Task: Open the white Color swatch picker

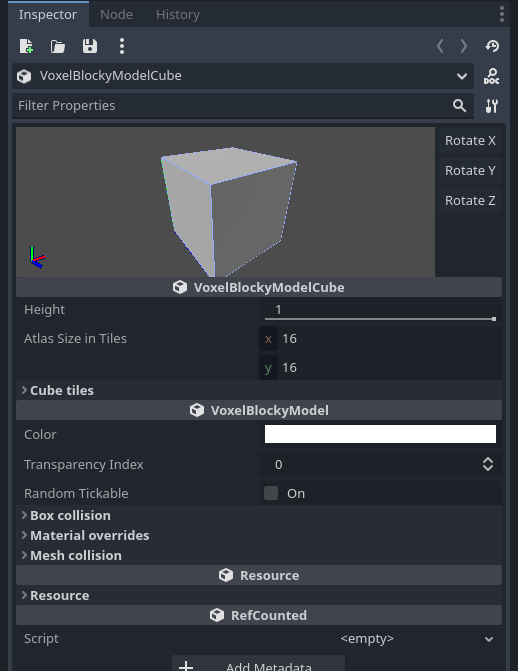Action: pos(380,434)
